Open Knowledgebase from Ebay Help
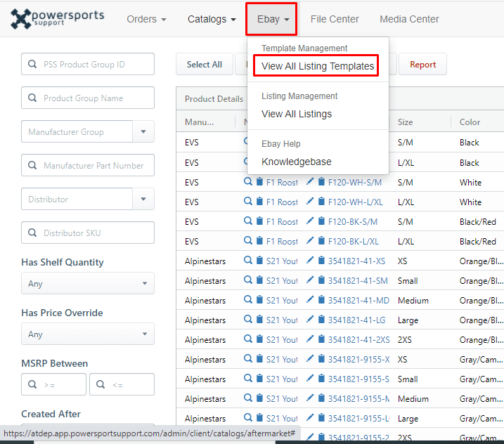 tap(297, 162)
